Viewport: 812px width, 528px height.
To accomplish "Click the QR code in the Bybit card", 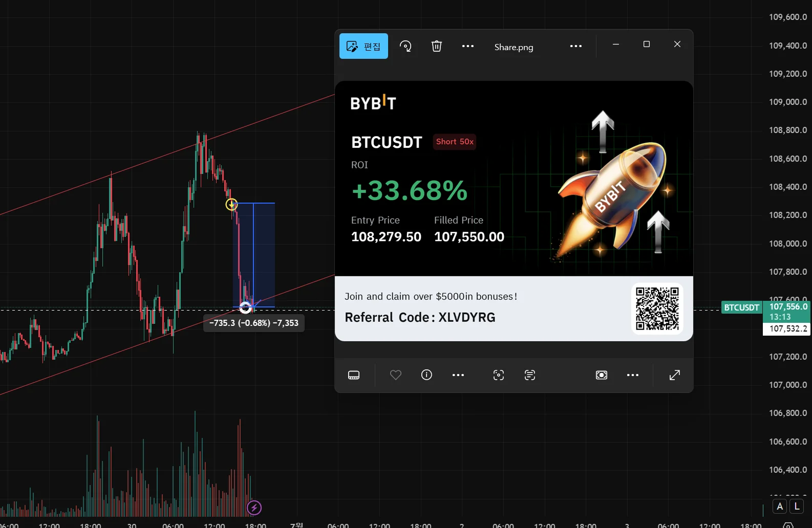I will tap(657, 309).
